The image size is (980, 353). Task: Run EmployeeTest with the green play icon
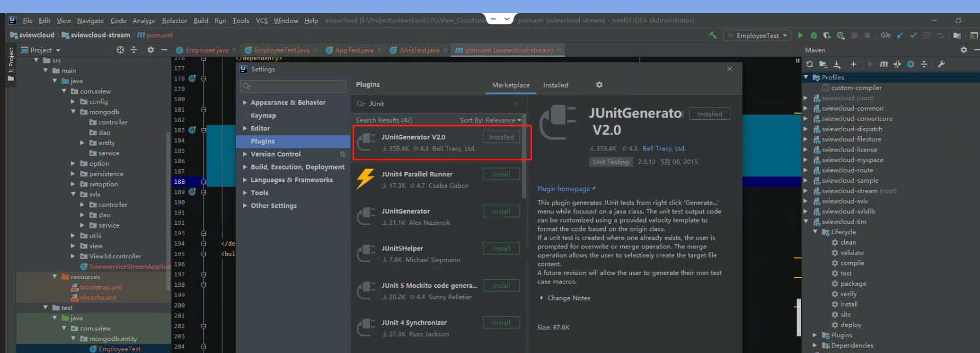[x=800, y=35]
